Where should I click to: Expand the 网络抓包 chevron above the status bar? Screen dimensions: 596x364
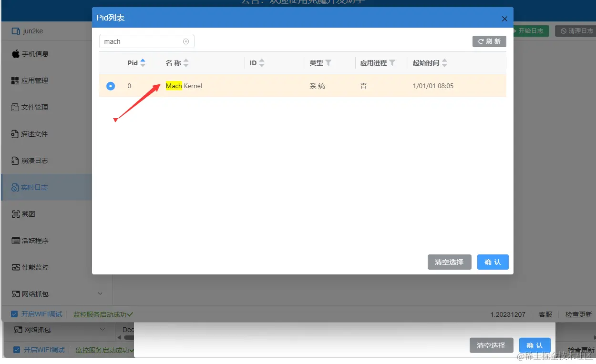tap(100, 294)
